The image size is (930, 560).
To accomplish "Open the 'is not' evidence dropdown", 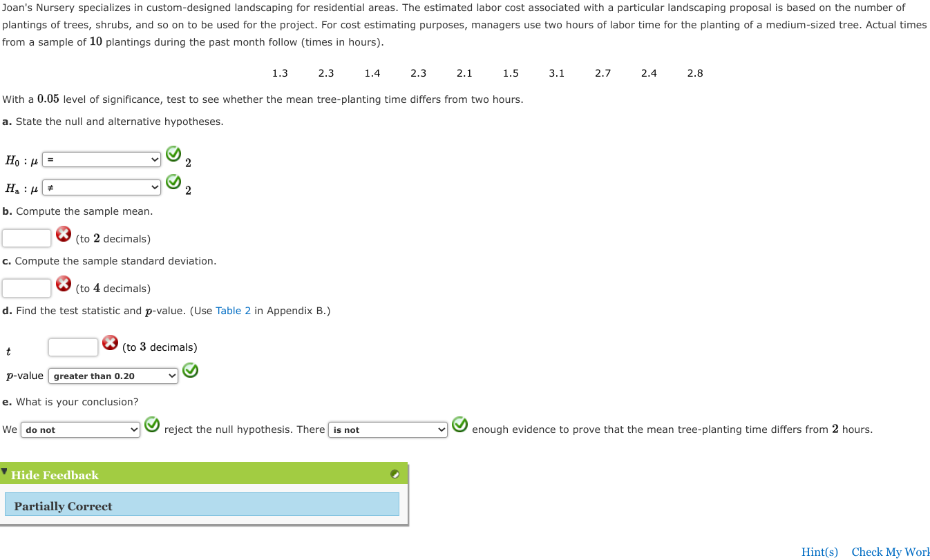I will [388, 429].
